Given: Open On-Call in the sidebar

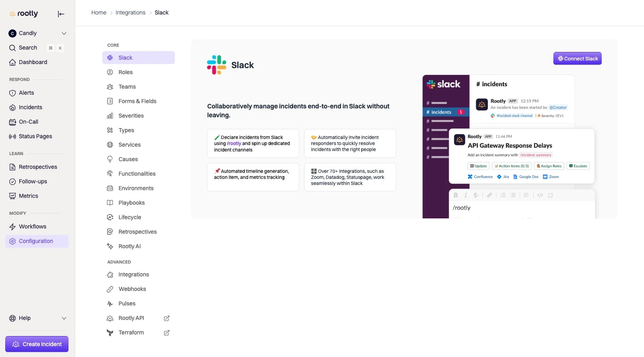Looking at the screenshot, I should [x=37, y=122].
